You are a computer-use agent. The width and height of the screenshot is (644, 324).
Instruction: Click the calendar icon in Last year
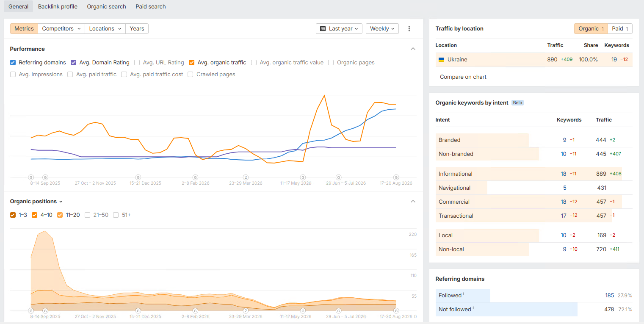coord(323,29)
